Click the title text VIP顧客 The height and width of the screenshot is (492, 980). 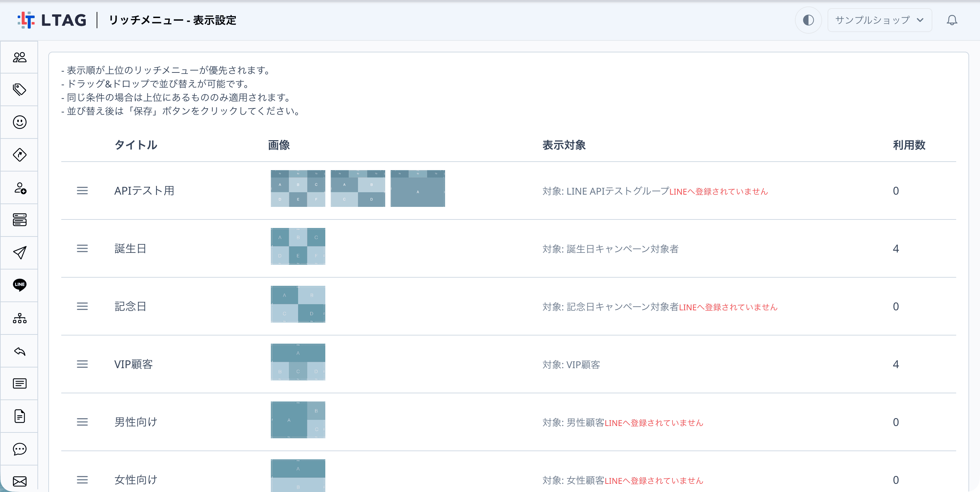coord(133,364)
